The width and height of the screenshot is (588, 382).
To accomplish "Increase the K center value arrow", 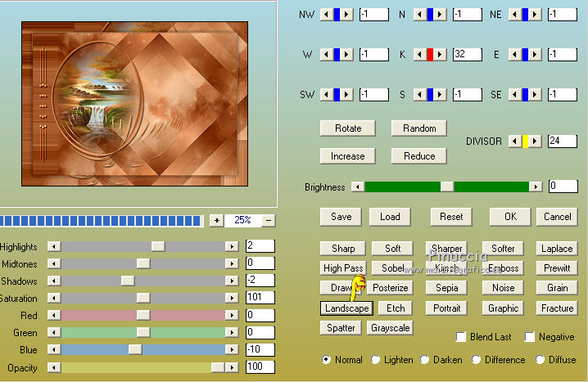I will coord(440,55).
